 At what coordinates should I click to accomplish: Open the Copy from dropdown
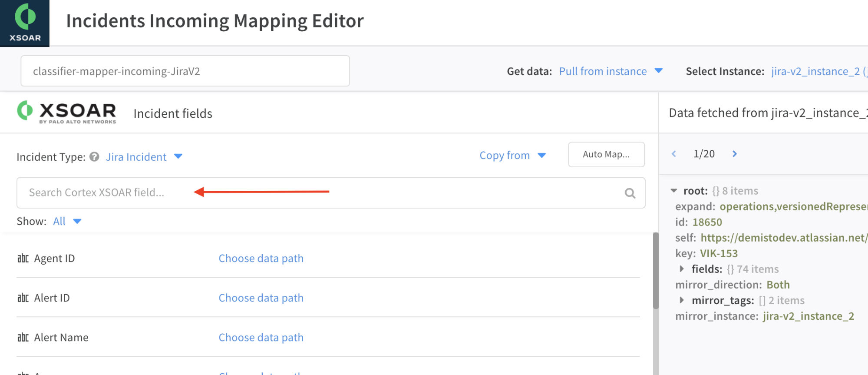(512, 155)
